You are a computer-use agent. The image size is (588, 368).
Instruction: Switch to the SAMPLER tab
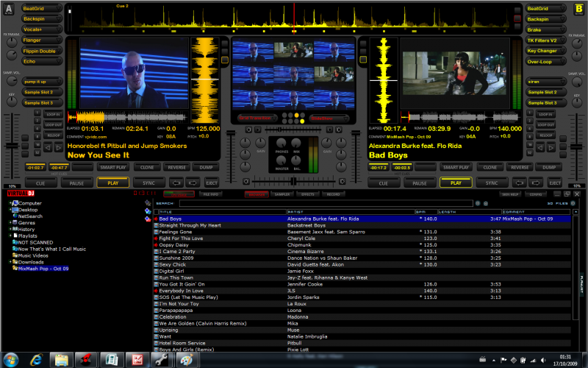pyautogui.click(x=282, y=194)
